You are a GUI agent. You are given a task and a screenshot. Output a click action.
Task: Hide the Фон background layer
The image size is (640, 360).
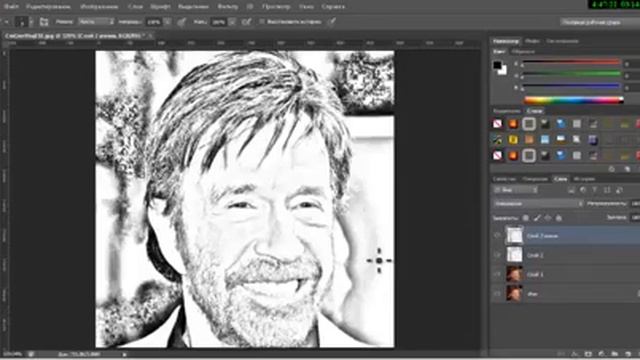pyautogui.click(x=498, y=293)
